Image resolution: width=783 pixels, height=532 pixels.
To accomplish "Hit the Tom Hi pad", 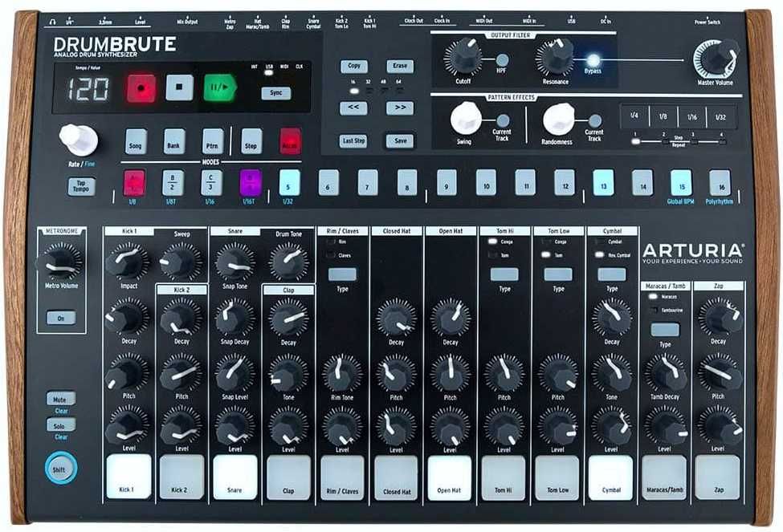I will pyautogui.click(x=504, y=477).
